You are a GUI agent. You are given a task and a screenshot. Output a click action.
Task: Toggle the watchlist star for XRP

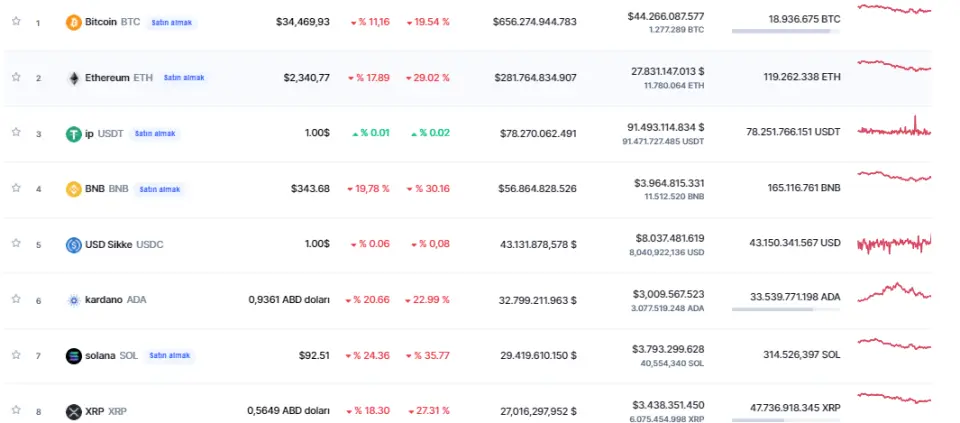click(x=16, y=411)
